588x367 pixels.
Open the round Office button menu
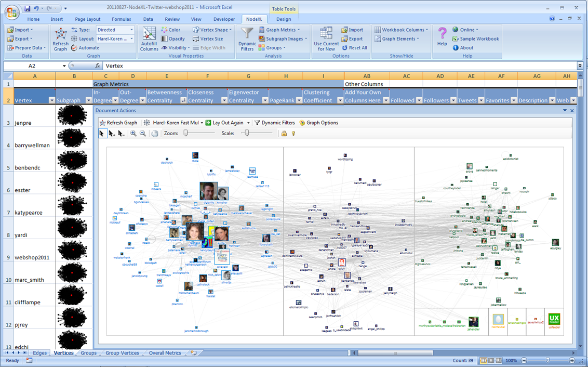click(12, 12)
